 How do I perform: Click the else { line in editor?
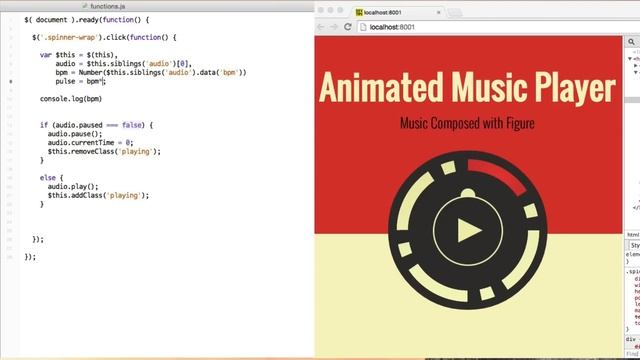51,178
